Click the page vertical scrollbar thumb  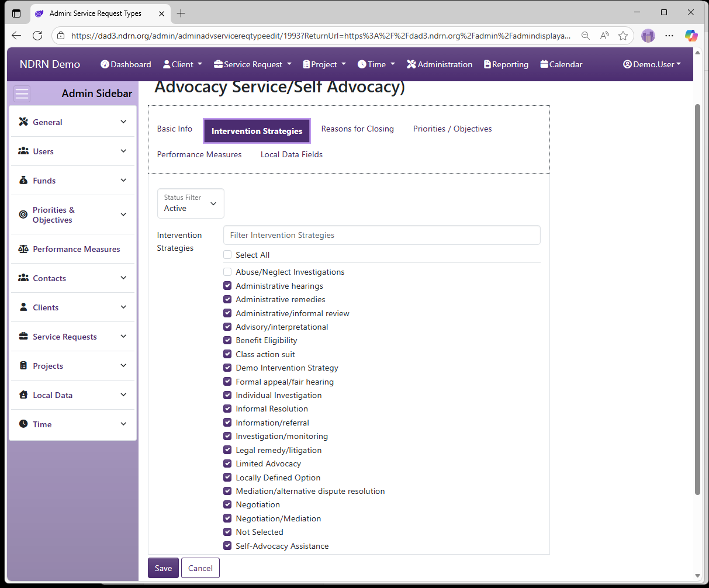[x=697, y=299]
